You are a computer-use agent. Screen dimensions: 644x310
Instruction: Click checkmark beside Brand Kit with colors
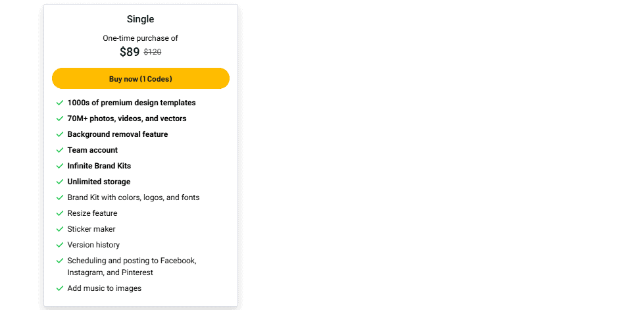tap(60, 197)
